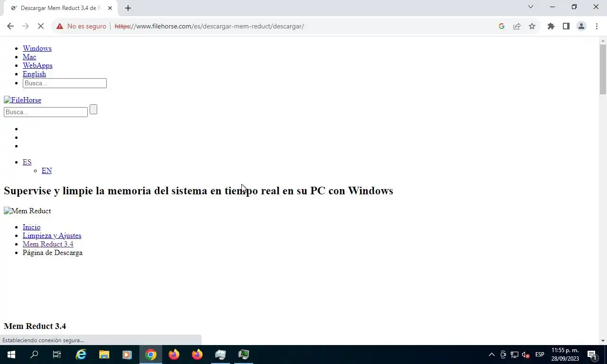Bookmark this page with star icon
The width and height of the screenshot is (607, 364).
coord(532,26)
